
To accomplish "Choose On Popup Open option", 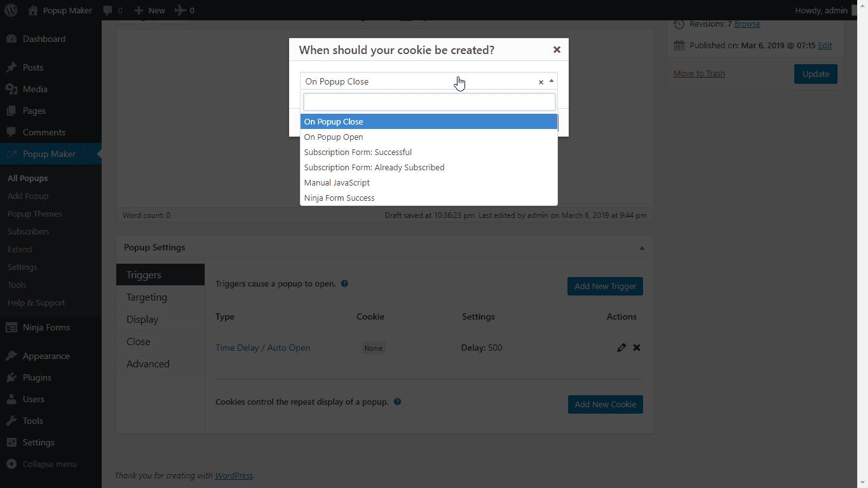I will tap(429, 137).
